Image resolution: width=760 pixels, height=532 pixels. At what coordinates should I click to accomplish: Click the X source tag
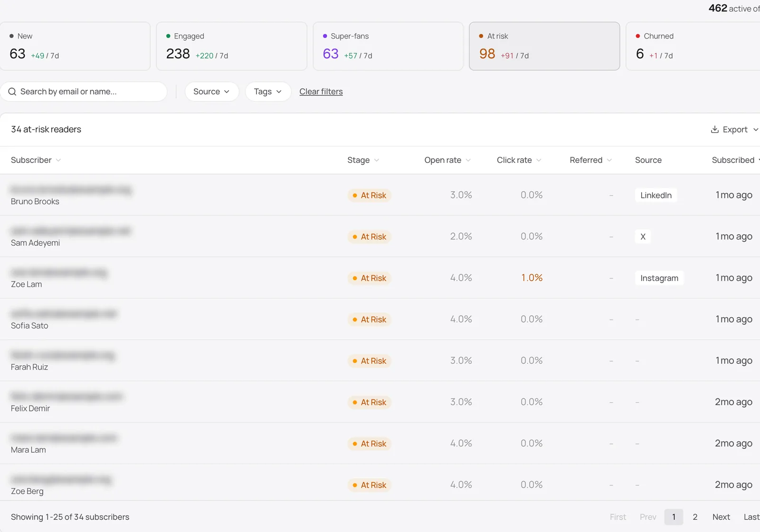coord(643,237)
